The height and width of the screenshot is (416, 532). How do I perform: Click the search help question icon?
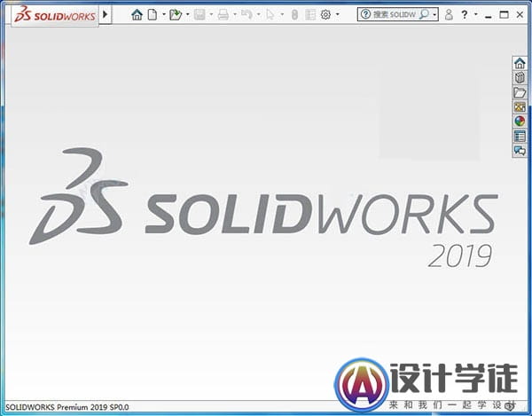365,14
